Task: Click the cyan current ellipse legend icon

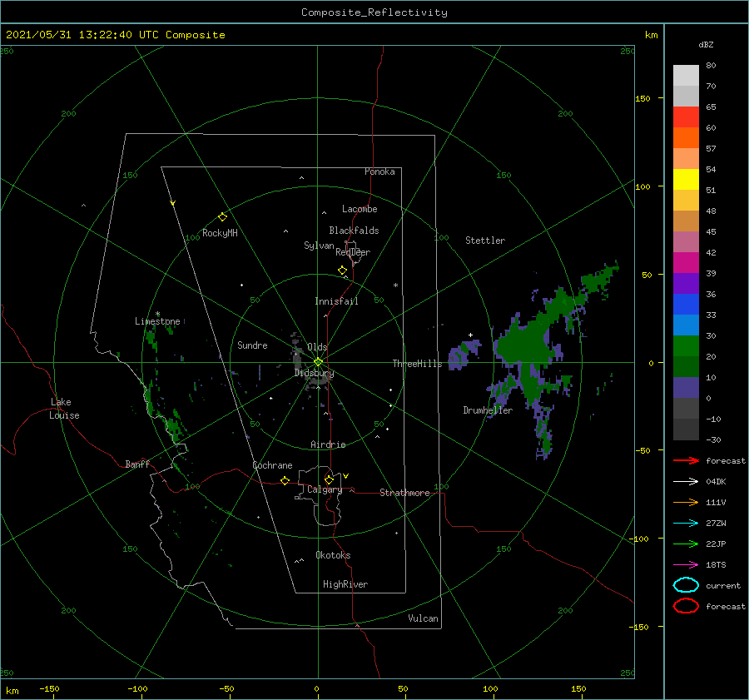Action: (686, 585)
